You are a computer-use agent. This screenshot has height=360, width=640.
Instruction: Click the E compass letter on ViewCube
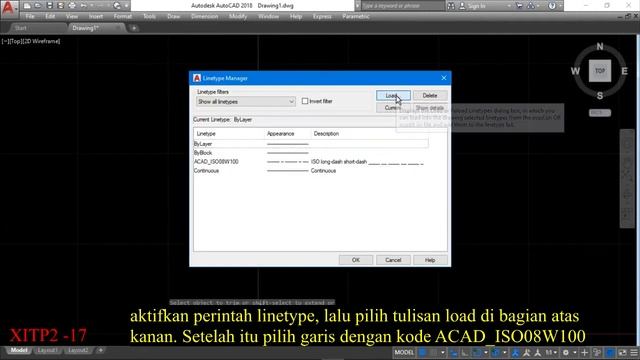[624, 71]
